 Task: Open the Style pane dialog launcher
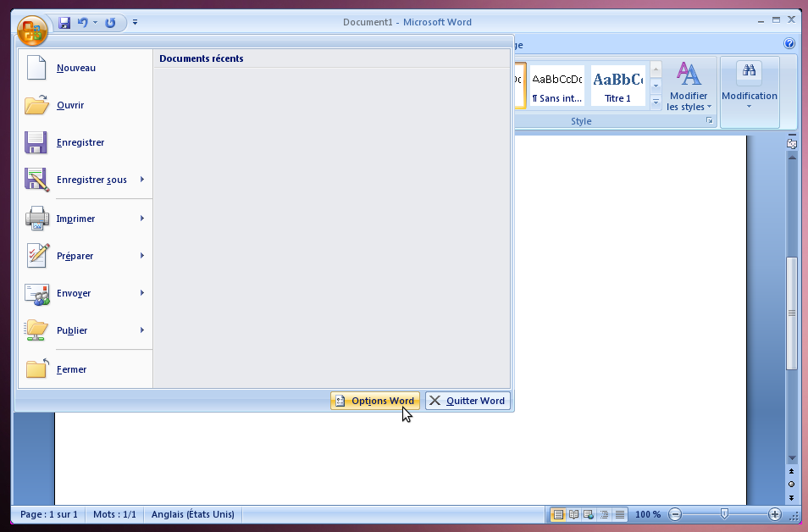tap(710, 120)
